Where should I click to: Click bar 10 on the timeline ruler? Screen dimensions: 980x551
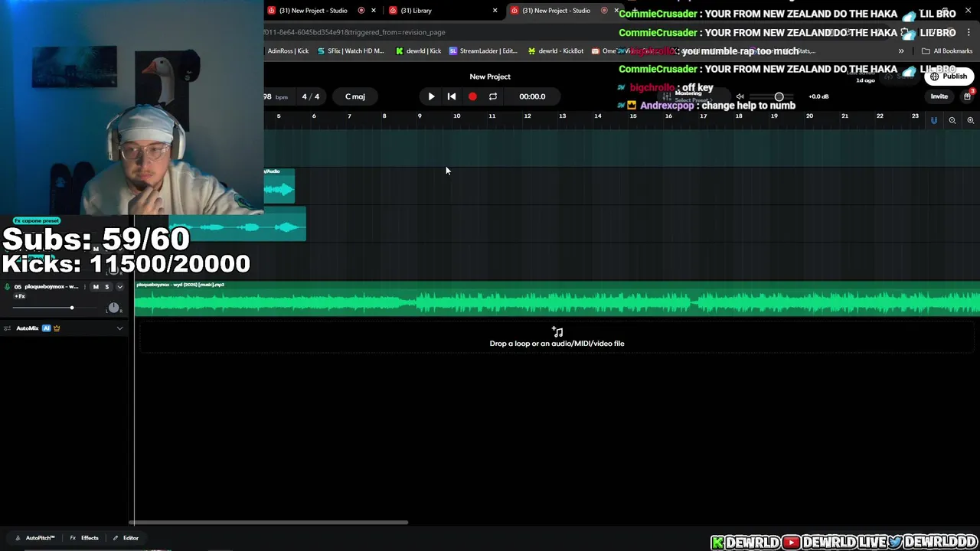click(x=456, y=116)
